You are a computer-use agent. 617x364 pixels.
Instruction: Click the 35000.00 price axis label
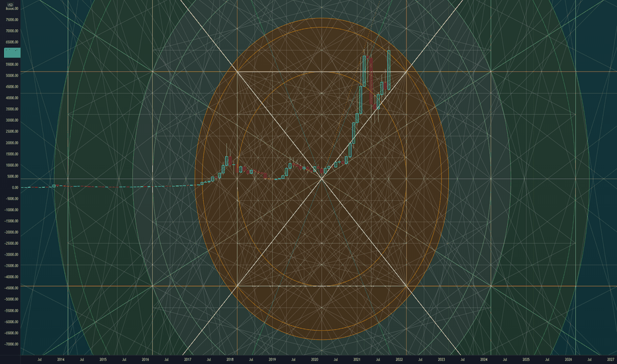click(x=12, y=109)
